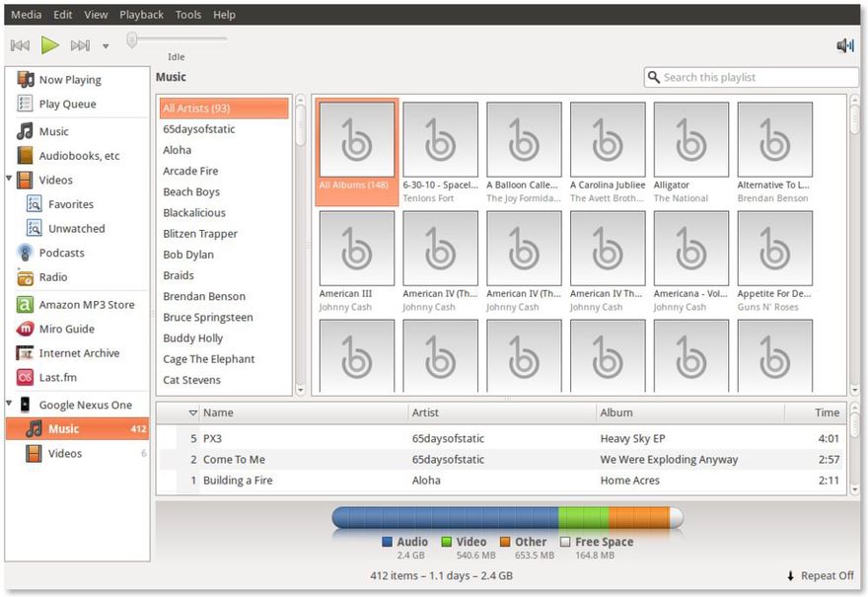Open the Tools menu
Screen dimensions: 868x597
tap(188, 15)
